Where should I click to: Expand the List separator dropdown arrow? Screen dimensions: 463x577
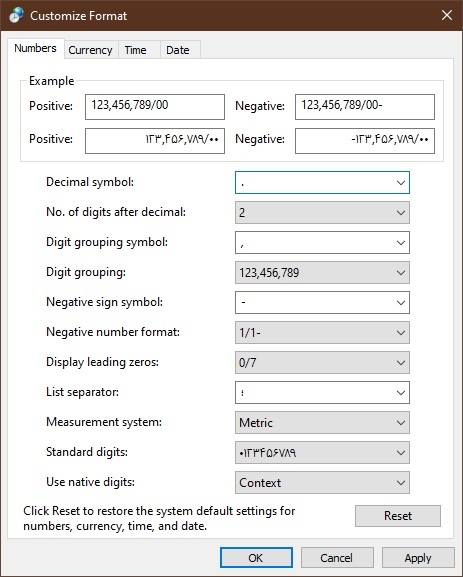coord(400,393)
